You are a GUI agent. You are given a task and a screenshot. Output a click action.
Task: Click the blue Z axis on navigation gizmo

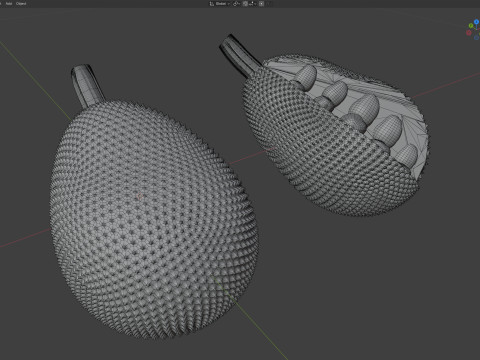476,22
